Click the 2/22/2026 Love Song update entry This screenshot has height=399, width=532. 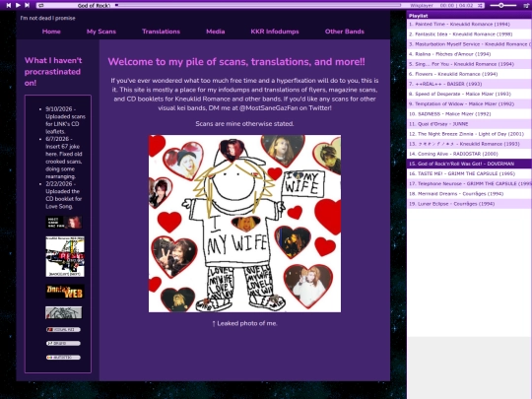64,195
